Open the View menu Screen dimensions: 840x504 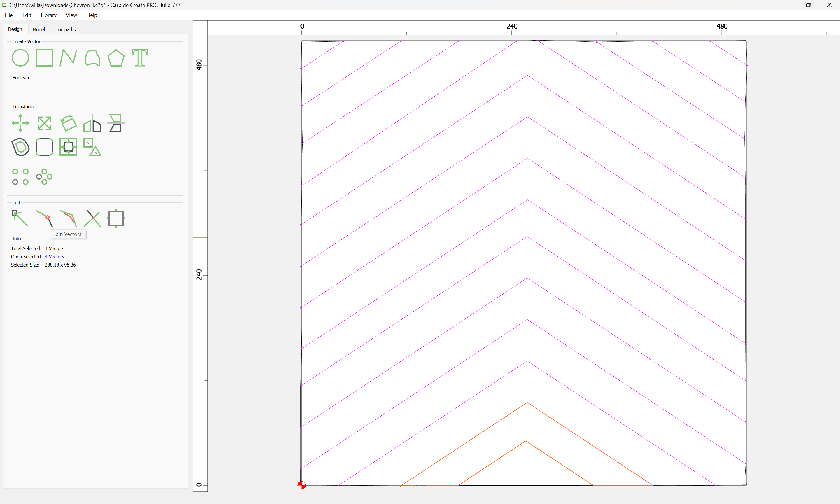[x=71, y=15]
